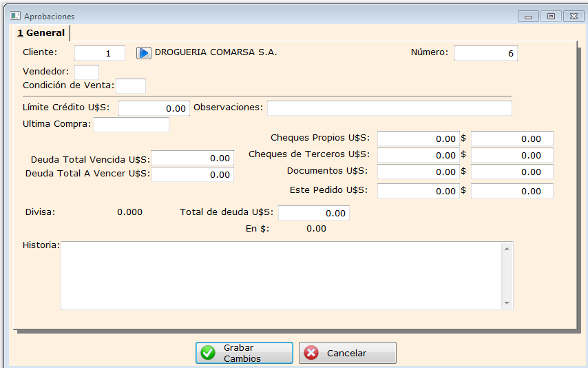The image size is (588, 368).
Task: Click the Ultima Compra field
Action: [x=131, y=125]
